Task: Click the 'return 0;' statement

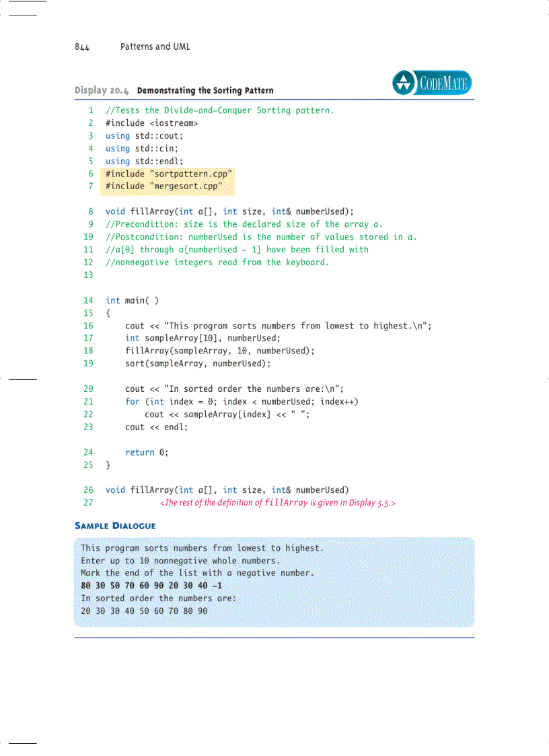Action: point(147,452)
